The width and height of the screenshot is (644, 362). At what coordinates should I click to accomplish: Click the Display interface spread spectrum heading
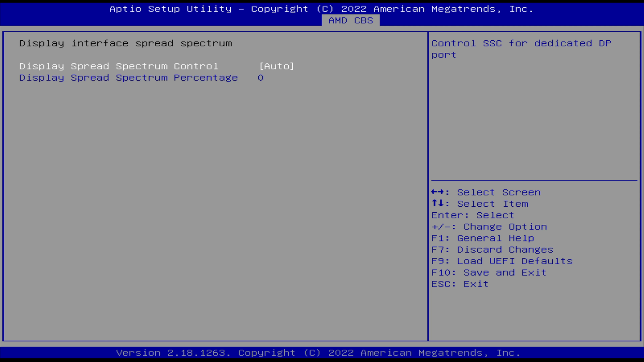[x=126, y=43]
